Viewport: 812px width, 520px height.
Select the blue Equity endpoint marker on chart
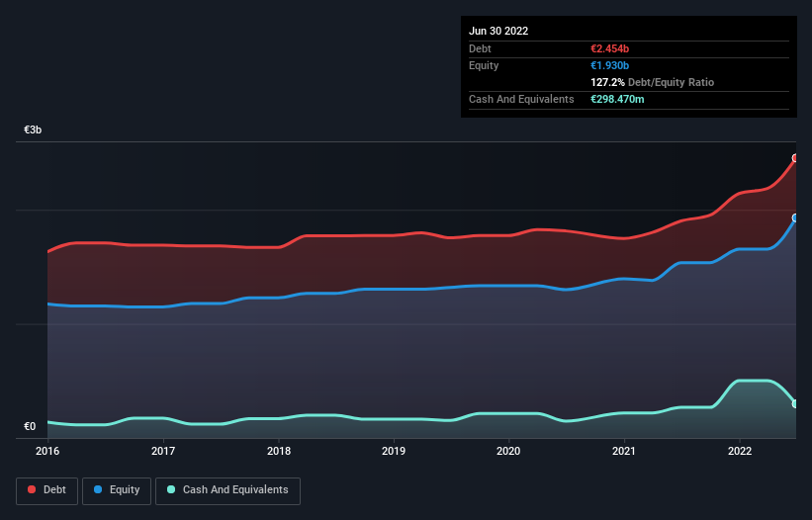pyautogui.click(x=795, y=217)
